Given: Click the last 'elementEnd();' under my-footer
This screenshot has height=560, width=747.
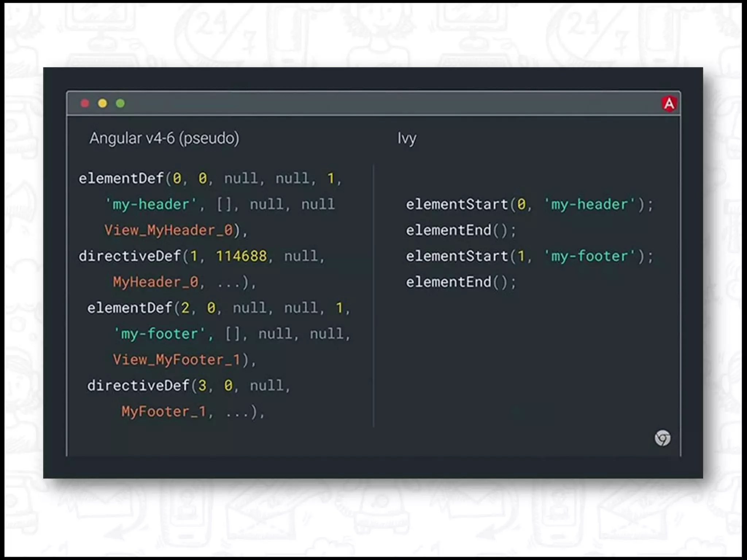Looking at the screenshot, I should point(461,282).
